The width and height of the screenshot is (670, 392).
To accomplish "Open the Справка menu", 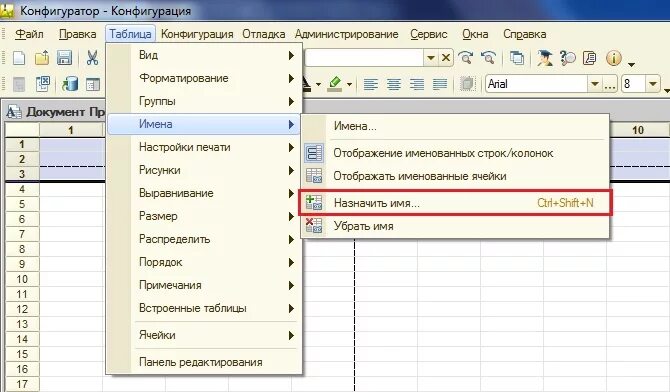I will click(x=524, y=34).
